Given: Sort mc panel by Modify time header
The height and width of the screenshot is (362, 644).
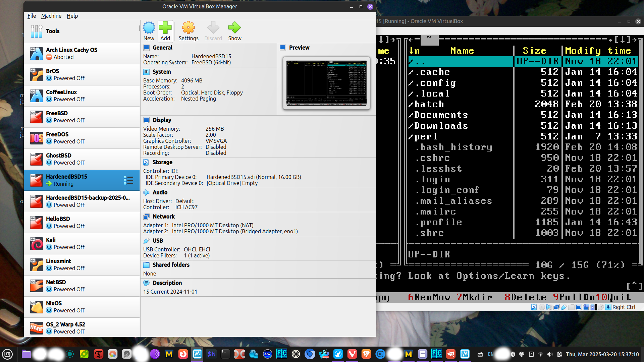Looking at the screenshot, I should click(x=598, y=51).
